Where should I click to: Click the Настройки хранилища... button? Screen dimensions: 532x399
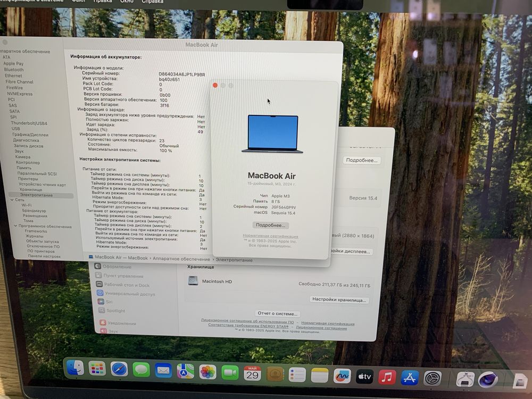[x=339, y=299]
